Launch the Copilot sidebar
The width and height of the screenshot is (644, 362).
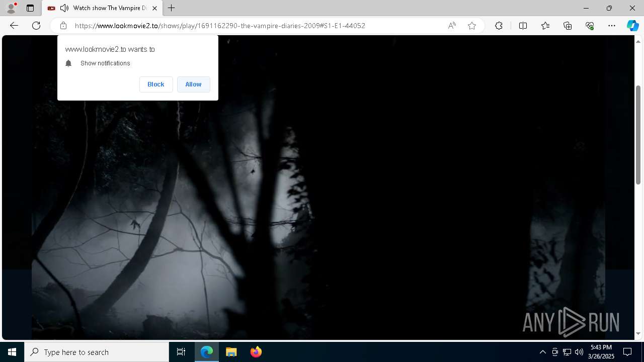coord(632,26)
